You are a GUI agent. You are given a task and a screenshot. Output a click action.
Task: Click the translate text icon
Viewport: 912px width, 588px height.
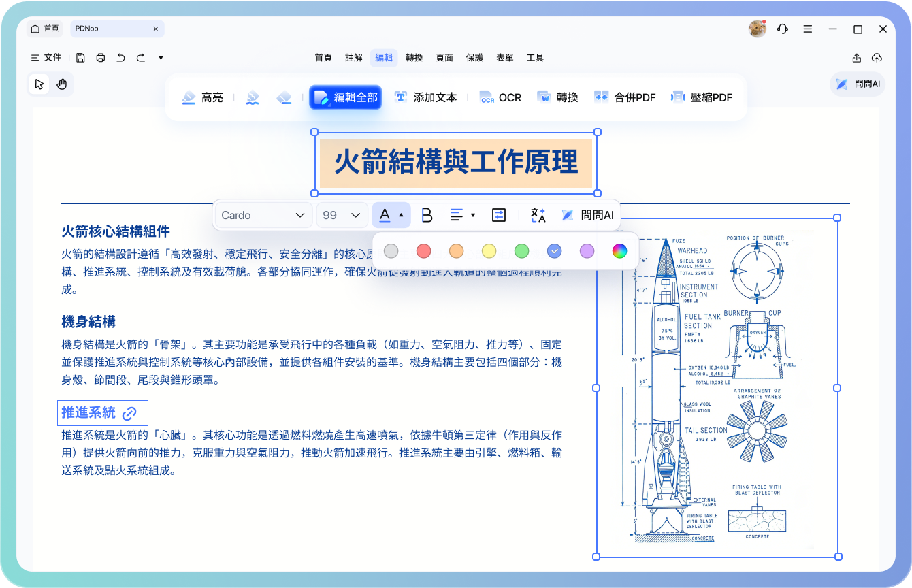click(x=538, y=215)
